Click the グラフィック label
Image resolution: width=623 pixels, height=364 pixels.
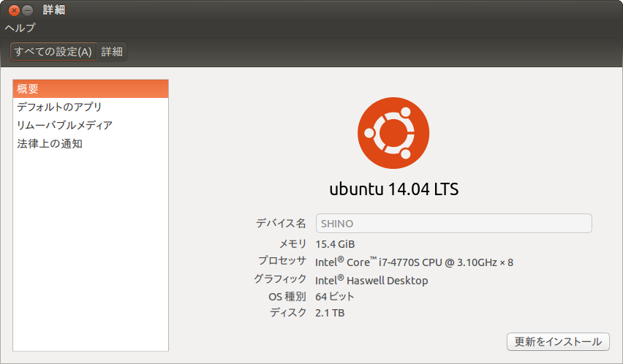(280, 278)
